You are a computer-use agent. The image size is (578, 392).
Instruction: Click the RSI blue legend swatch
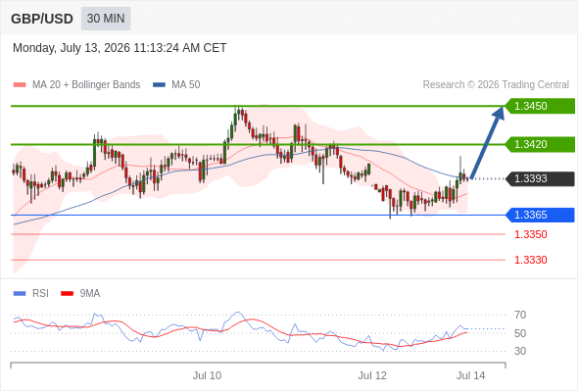click(20, 294)
